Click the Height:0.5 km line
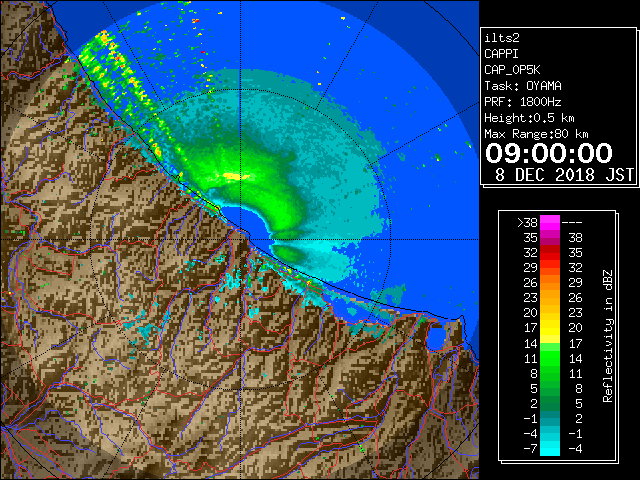Image resolution: width=640 pixels, height=480 pixels. pyautogui.click(x=529, y=118)
